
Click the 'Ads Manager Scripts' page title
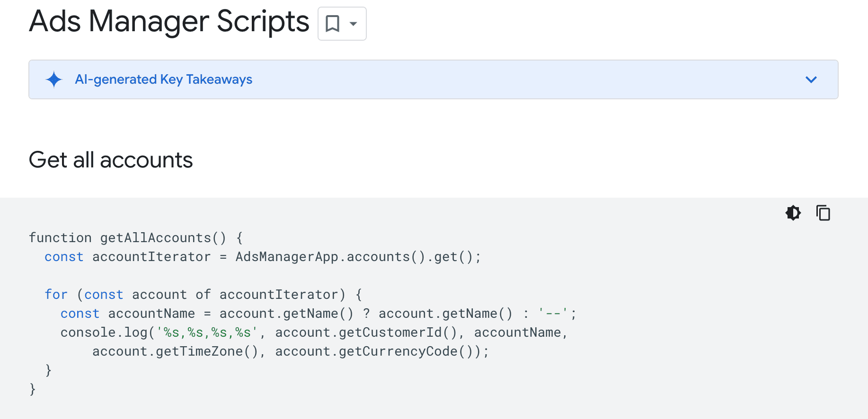click(169, 22)
